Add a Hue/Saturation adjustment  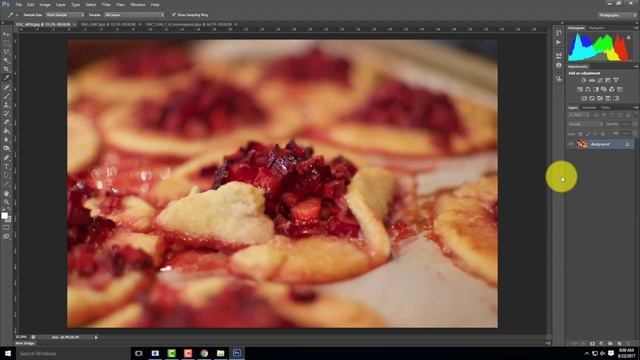point(580,89)
